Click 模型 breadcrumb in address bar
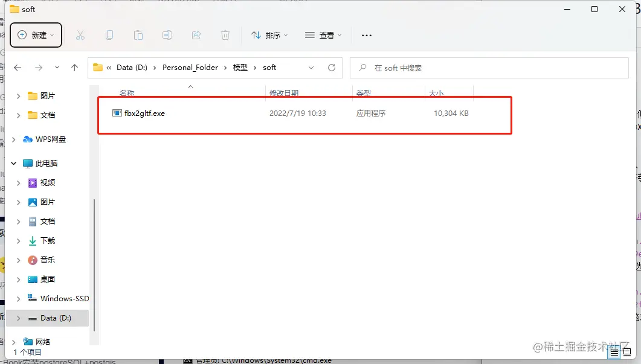641x364 pixels. pos(240,68)
